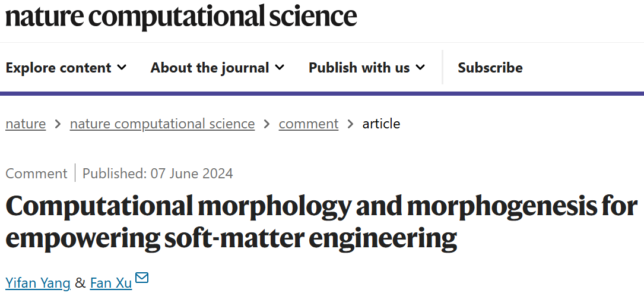This screenshot has width=644, height=296.
Task: Click the Published 07 June 2024 date
Action: click(x=157, y=174)
